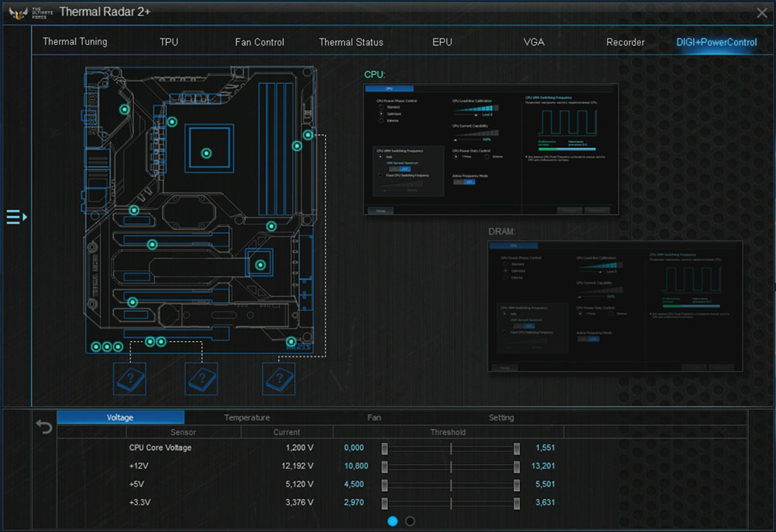Click the sensor dot near the rear I/O ports
The height and width of the screenshot is (532, 776).
tap(125, 109)
